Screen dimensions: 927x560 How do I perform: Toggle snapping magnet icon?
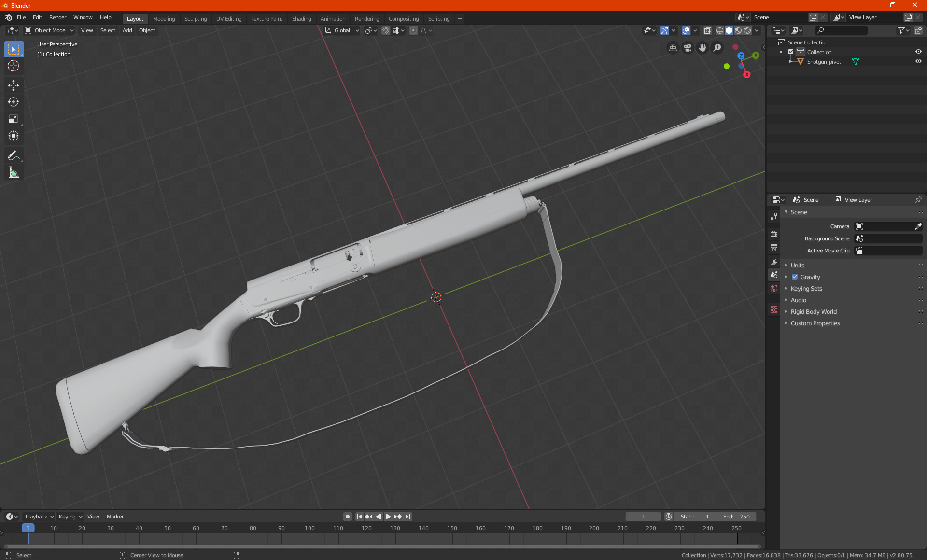click(386, 30)
